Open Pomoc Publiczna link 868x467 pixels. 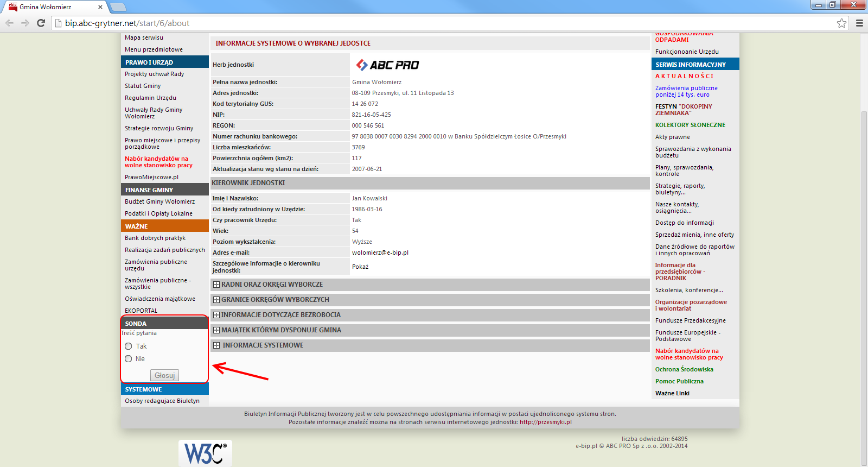click(x=679, y=381)
